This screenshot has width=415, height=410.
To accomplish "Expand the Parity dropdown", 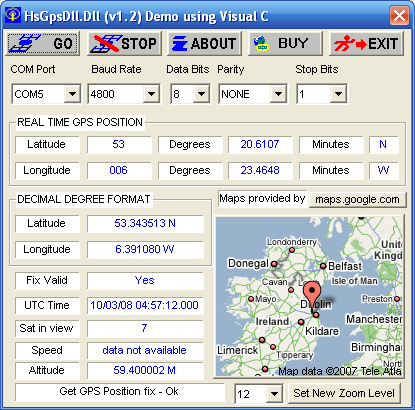I will (278, 94).
